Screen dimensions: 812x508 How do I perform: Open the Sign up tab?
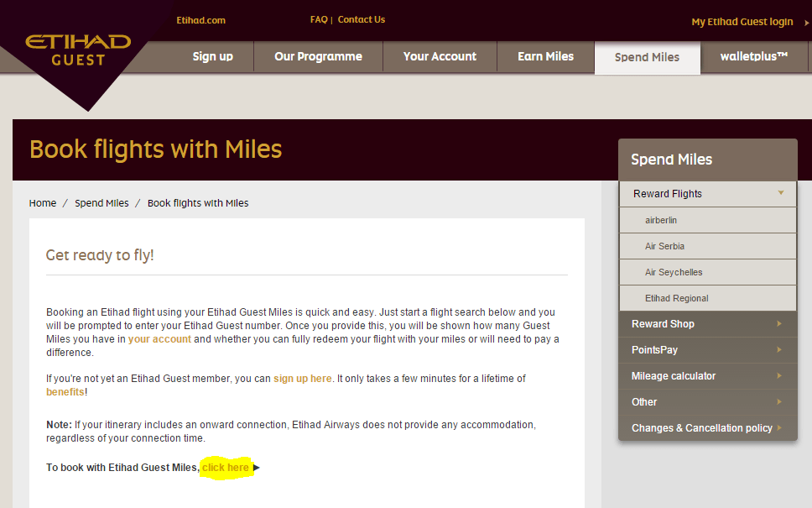pos(213,56)
